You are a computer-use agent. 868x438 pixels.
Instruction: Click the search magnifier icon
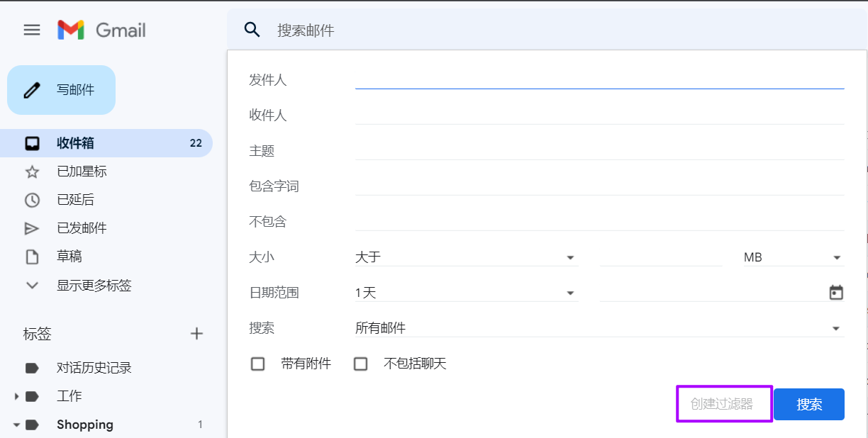(252, 30)
